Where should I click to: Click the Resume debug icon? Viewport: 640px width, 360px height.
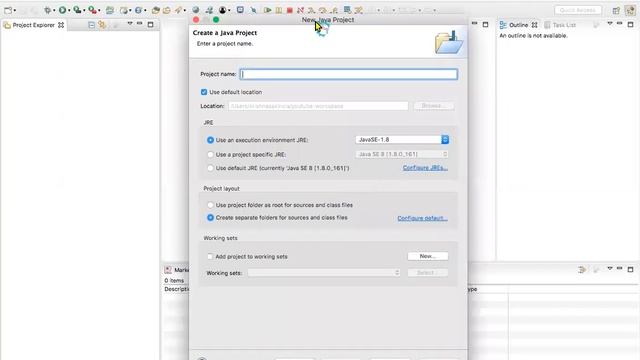[x=267, y=10]
